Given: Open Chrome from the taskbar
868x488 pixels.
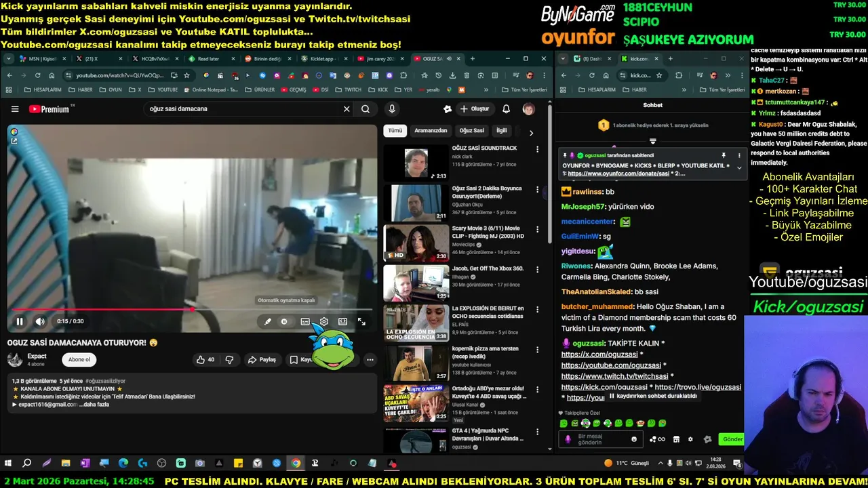Looking at the screenshot, I should click(296, 464).
